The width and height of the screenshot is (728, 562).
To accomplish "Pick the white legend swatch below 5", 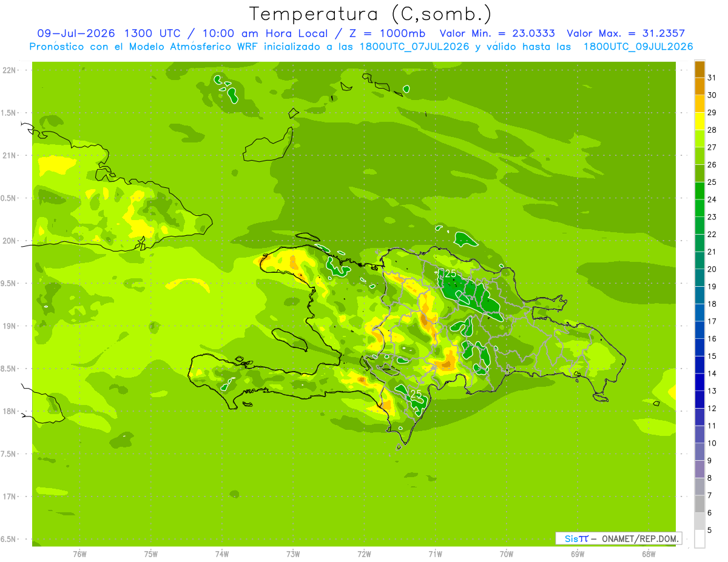I will coord(699,539).
